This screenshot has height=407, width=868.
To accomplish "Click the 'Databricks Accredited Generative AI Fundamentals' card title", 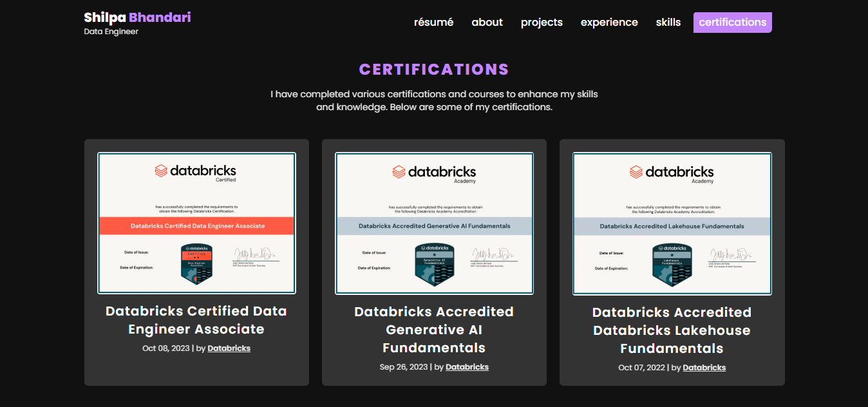I will pos(434,330).
